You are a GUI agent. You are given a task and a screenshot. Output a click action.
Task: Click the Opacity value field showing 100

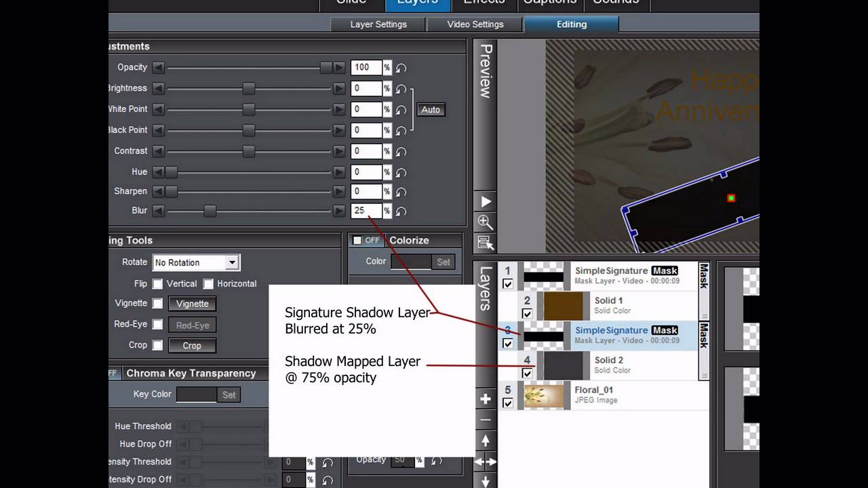tap(367, 67)
